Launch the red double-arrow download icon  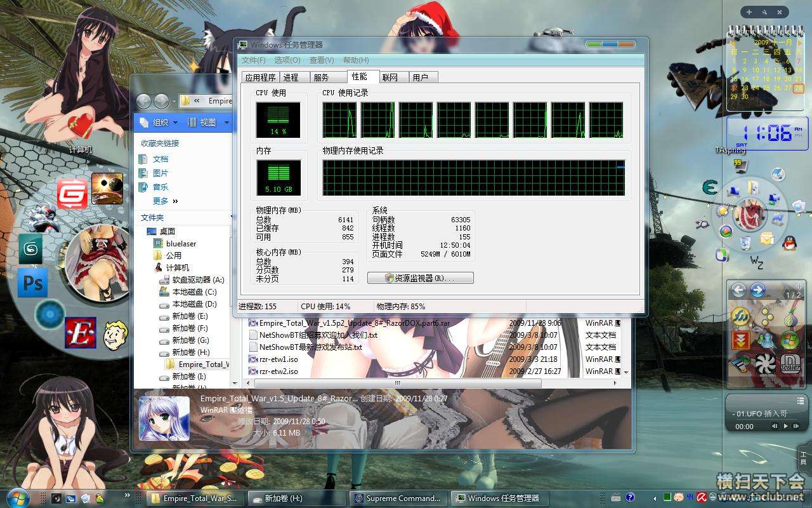pos(740,340)
